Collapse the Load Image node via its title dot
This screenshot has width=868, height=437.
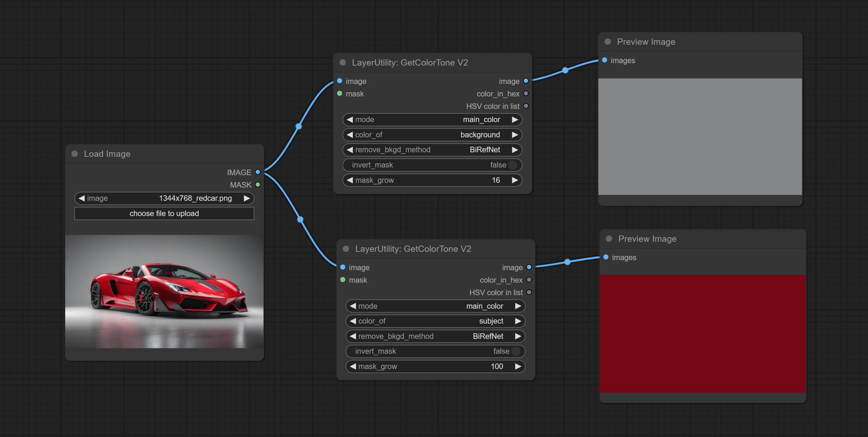(75, 154)
